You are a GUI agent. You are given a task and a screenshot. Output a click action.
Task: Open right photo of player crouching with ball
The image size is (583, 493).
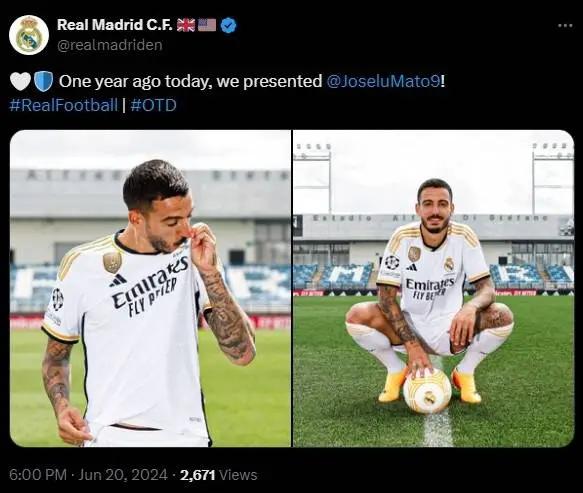pos(434,288)
